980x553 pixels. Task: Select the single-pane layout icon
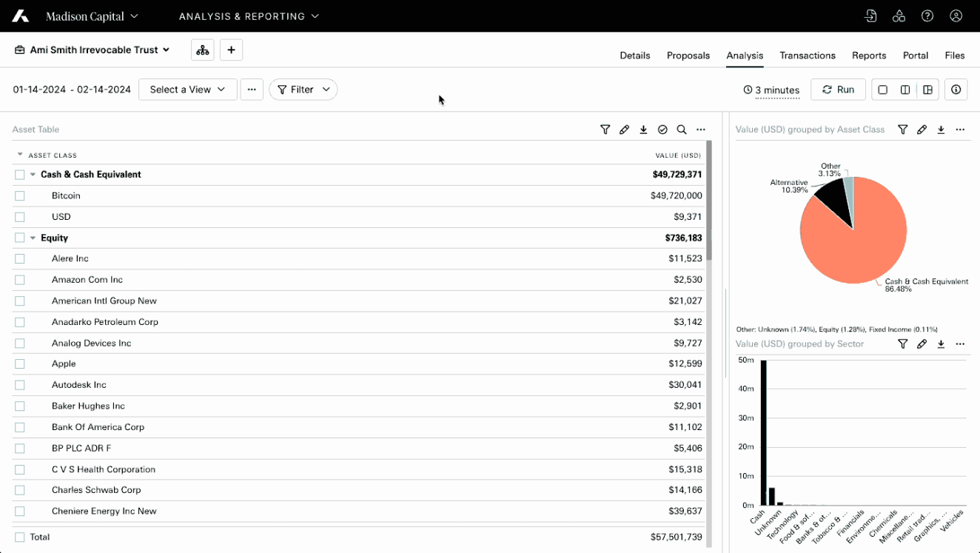point(882,90)
